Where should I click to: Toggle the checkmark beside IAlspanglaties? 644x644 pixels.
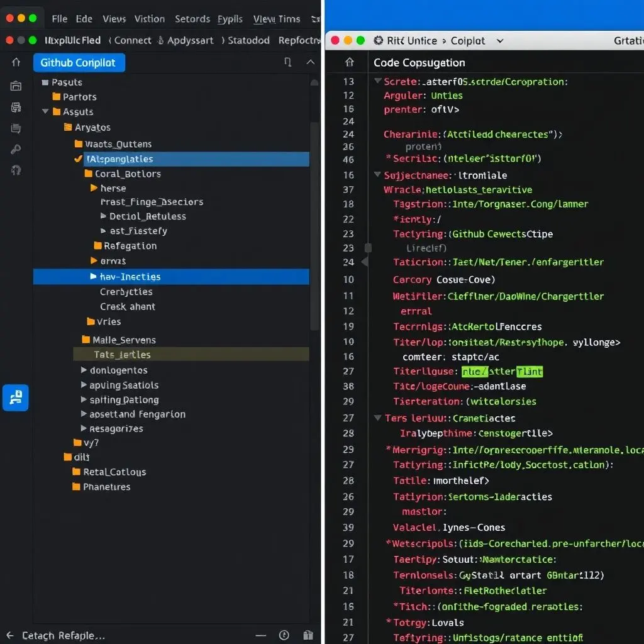click(x=78, y=159)
